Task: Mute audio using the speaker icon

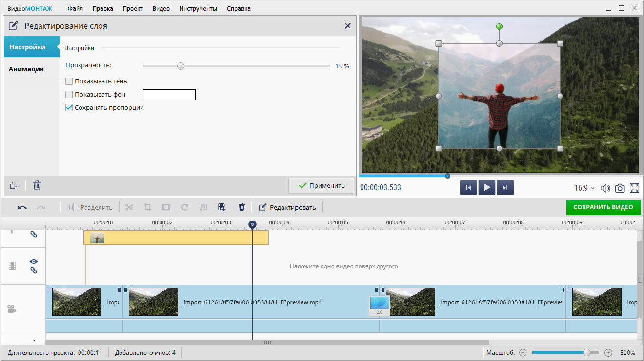Action: 605,188
